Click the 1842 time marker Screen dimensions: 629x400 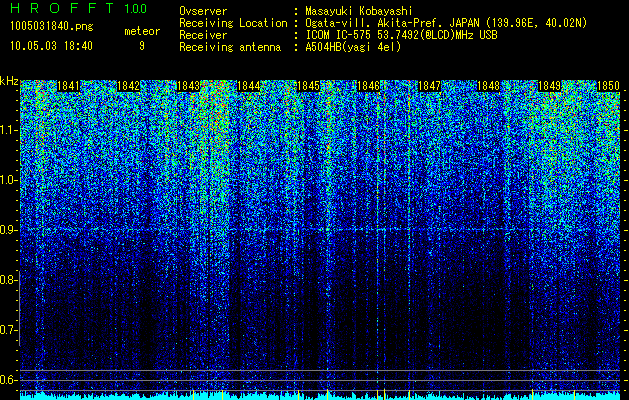coord(128,86)
